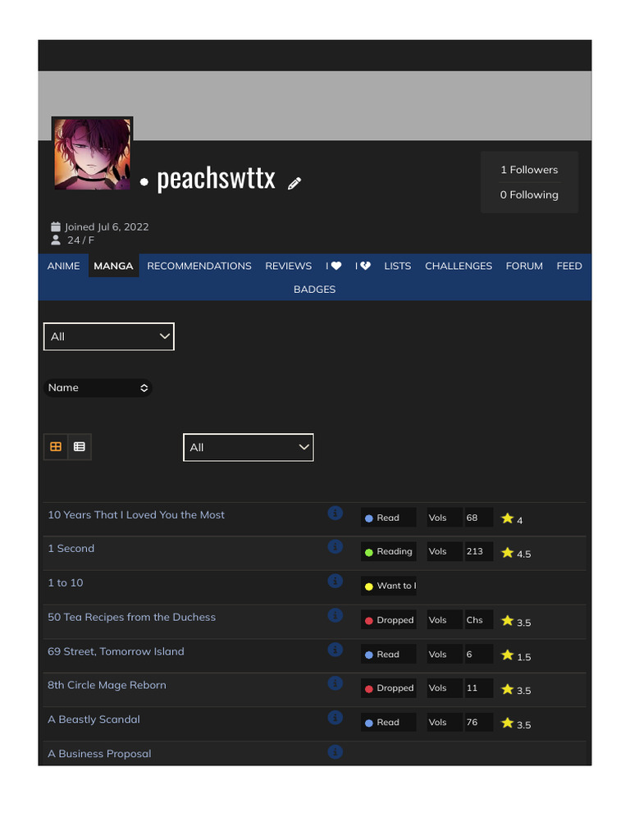
Task: Open the CHALLENGES tab
Action: coord(459,266)
